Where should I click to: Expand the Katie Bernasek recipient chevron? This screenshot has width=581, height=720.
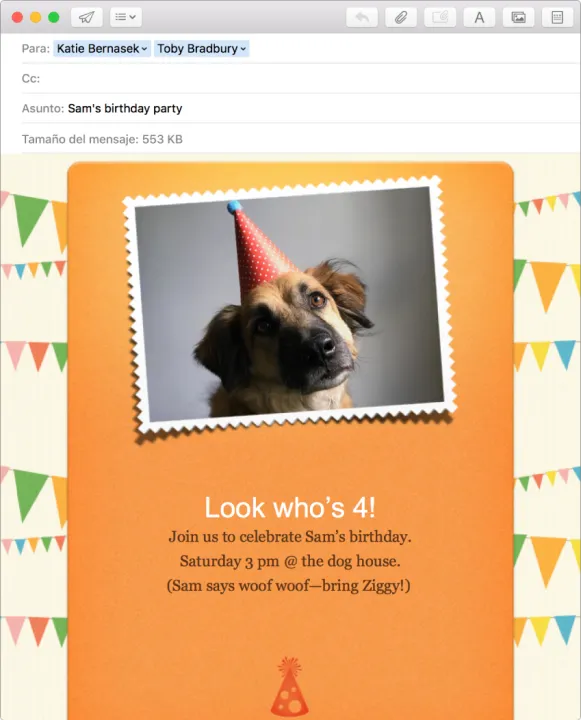[144, 49]
